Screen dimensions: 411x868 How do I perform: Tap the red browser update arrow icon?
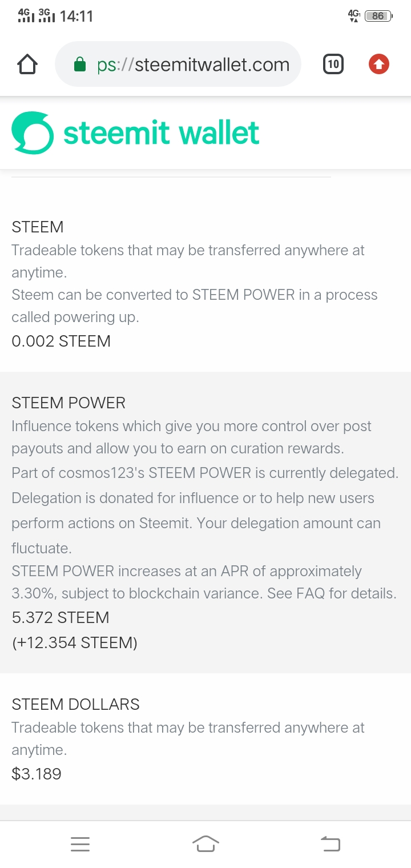point(378,65)
